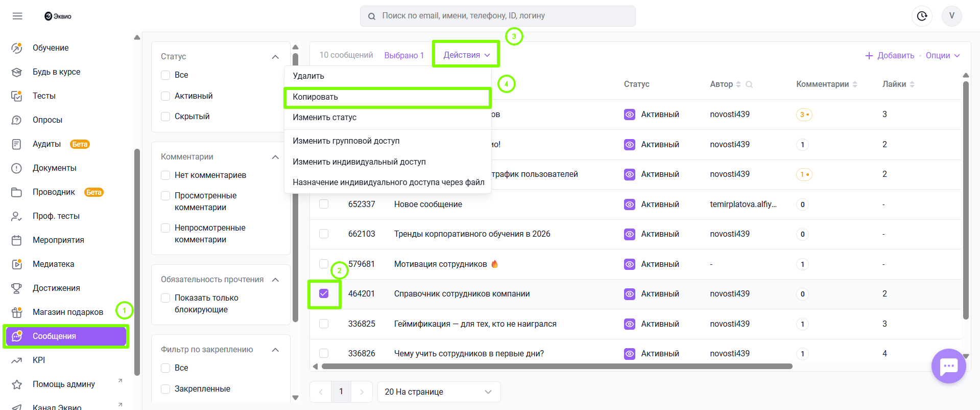Open Магазин подарков gift icon
The height and width of the screenshot is (410, 980).
click(x=17, y=312)
